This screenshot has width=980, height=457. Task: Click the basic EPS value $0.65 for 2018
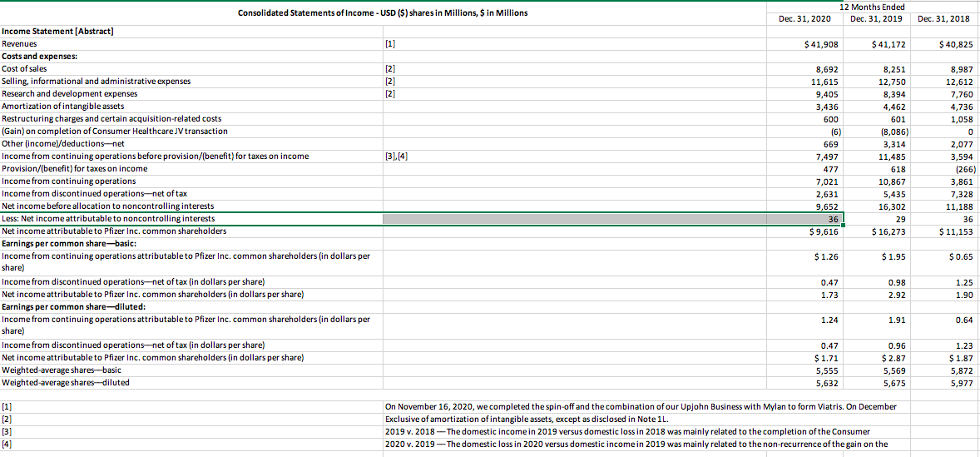(962, 257)
